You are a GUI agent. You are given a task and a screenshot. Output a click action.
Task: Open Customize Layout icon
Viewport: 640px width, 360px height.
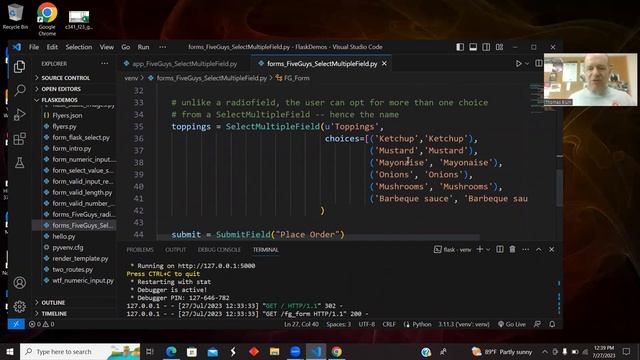[x=499, y=47]
